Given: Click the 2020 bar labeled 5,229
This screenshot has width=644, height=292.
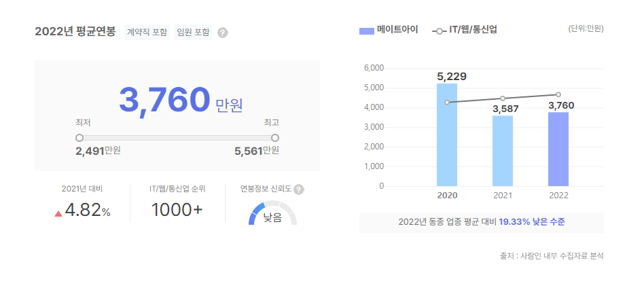Looking at the screenshot, I should pos(447,134).
